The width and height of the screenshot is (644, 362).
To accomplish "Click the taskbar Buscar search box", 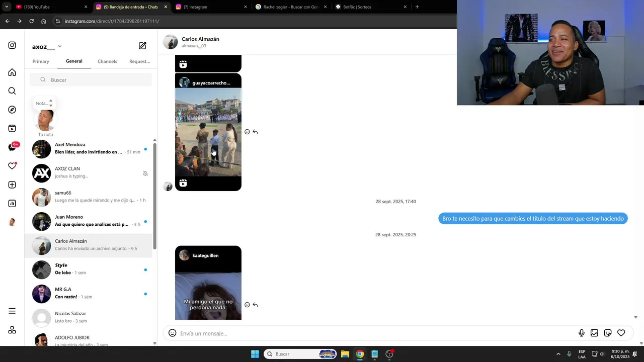I will pyautogui.click(x=300, y=354).
